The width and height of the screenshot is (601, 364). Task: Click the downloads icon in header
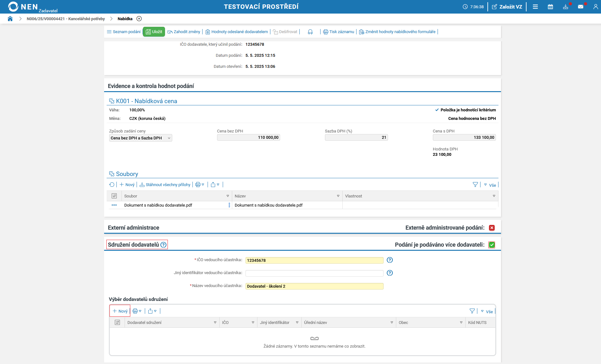pyautogui.click(x=565, y=7)
